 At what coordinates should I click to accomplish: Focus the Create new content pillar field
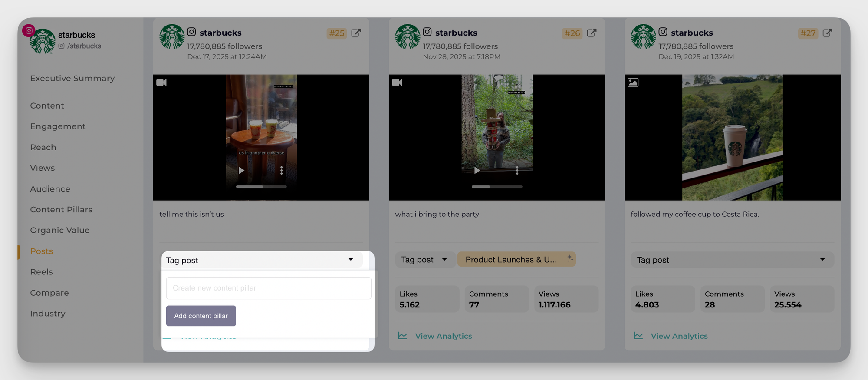pos(269,288)
